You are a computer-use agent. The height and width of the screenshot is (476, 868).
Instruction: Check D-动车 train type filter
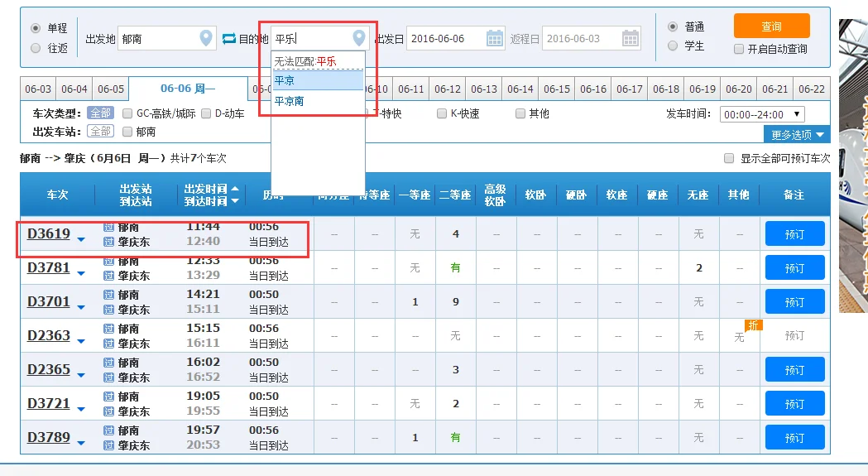pos(206,113)
